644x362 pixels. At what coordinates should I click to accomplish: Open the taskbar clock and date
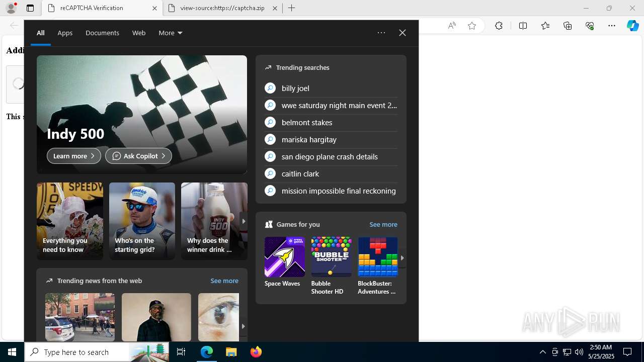tap(602, 352)
